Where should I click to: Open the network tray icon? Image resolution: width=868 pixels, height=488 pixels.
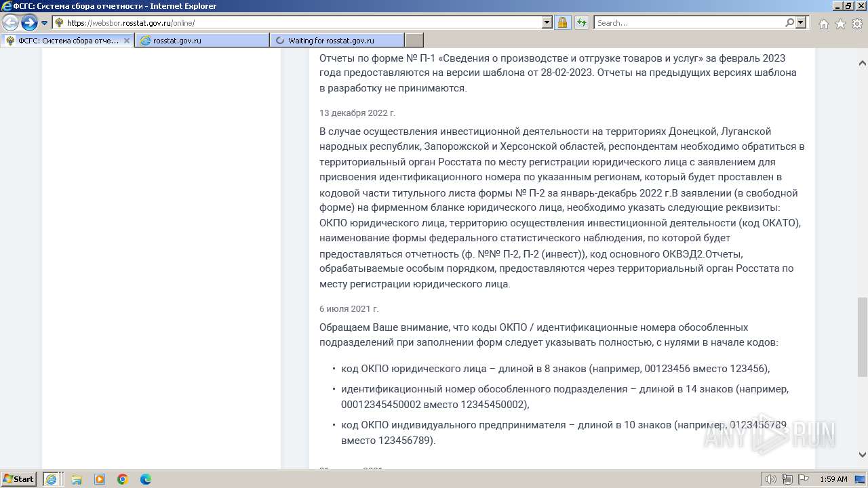point(788,479)
